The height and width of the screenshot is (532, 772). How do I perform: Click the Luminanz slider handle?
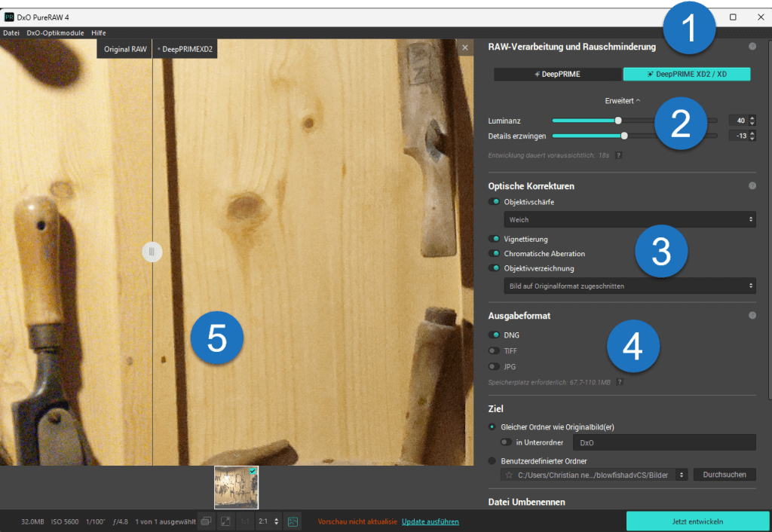[618, 121]
